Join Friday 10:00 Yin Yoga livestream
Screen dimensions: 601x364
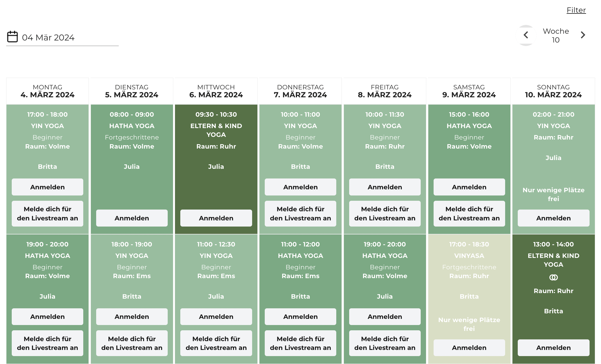(x=385, y=214)
